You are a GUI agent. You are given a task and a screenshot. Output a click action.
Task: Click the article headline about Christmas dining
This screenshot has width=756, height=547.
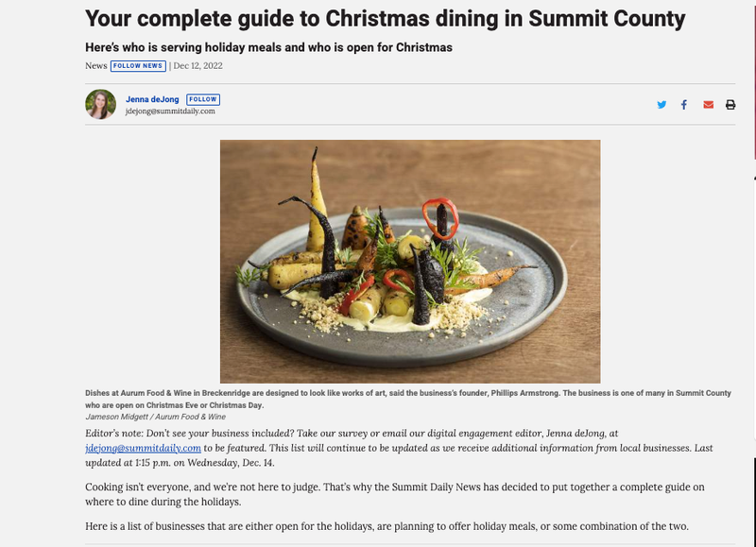(386, 19)
